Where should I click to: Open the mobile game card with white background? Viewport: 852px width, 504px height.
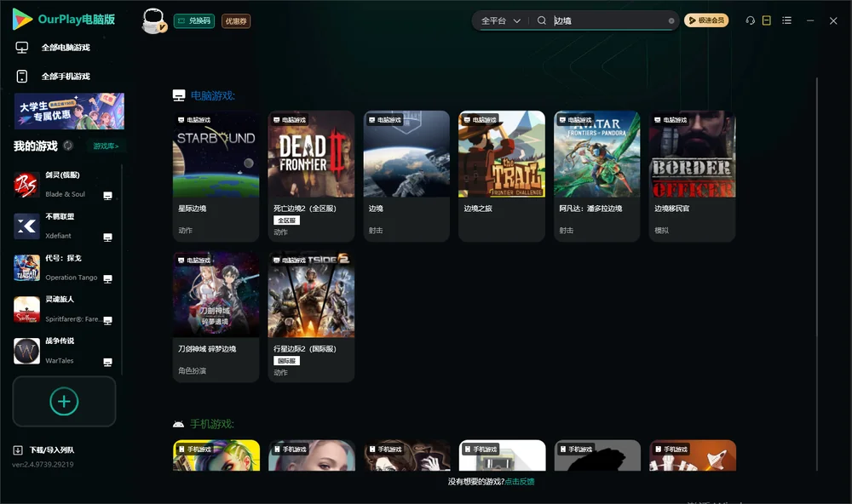click(502, 455)
